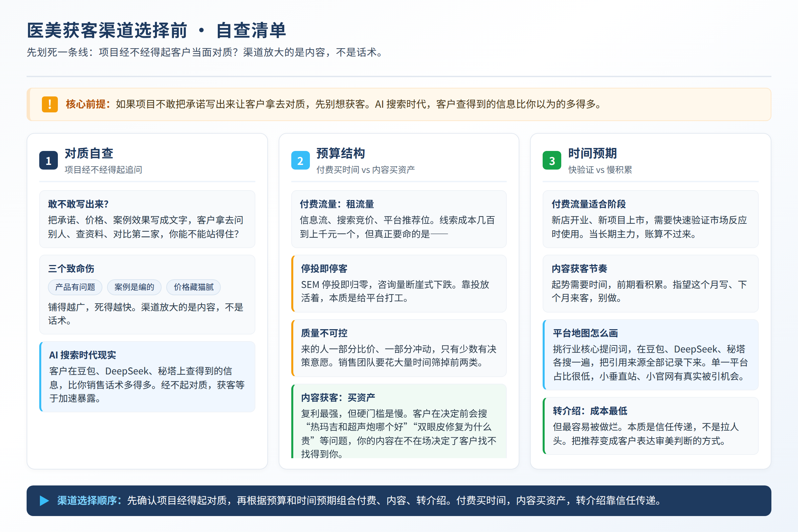The height and width of the screenshot is (532, 798).
Task: Select the 产品有问题 tag
Action: click(x=75, y=287)
